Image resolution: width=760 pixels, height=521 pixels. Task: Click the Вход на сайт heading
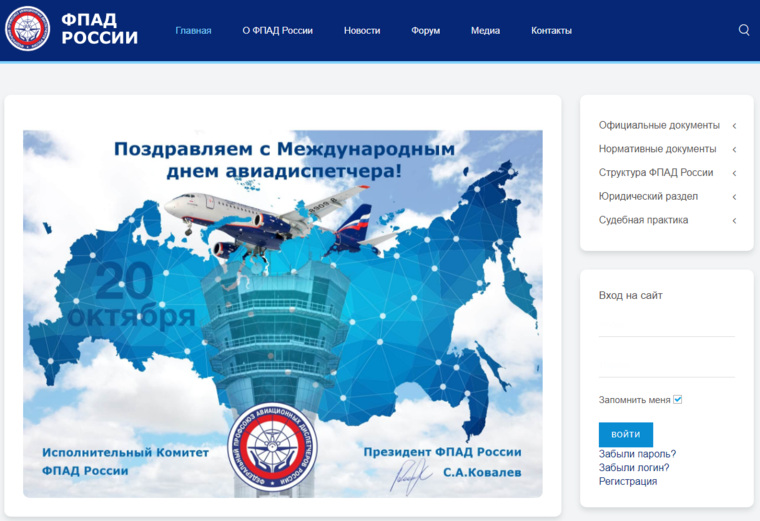click(x=630, y=295)
